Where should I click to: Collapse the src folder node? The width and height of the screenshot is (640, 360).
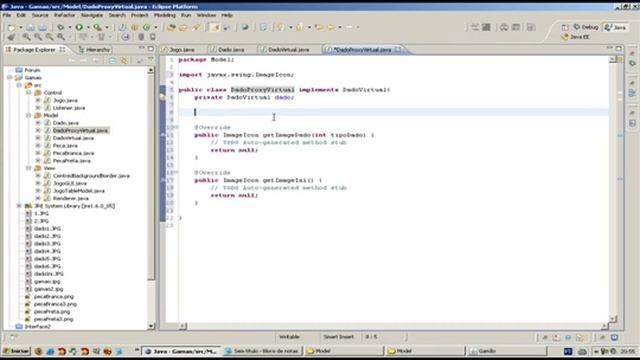(19, 85)
